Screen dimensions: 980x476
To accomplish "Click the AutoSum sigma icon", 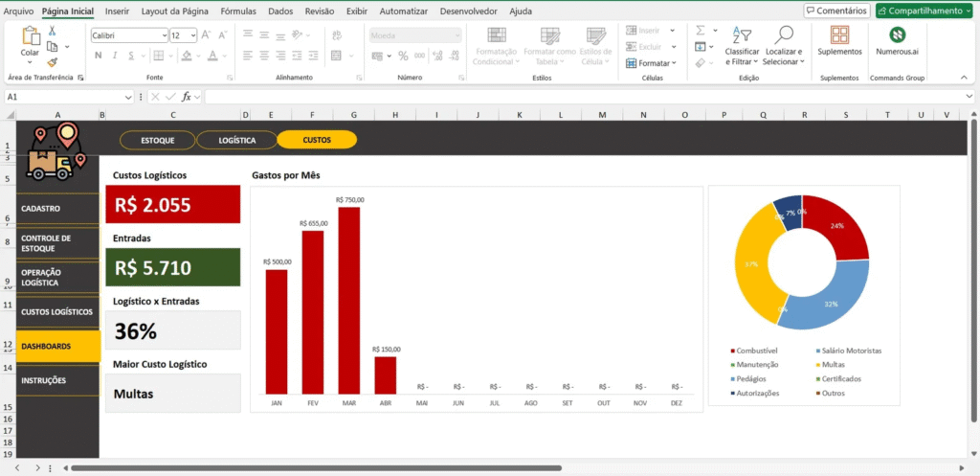I will tap(700, 31).
